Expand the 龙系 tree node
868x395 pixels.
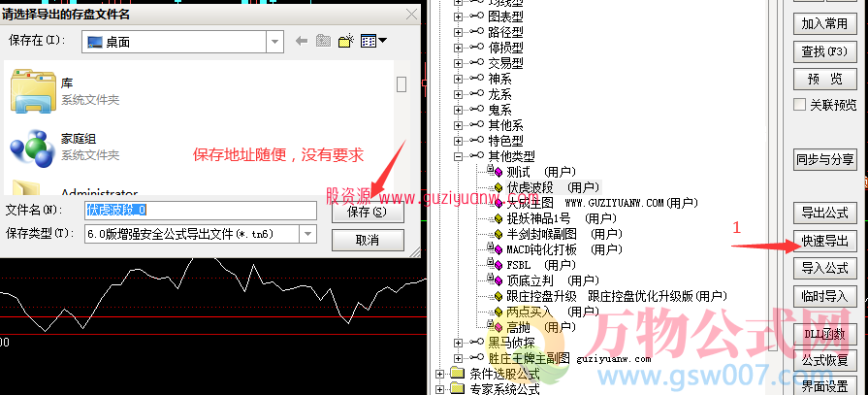458,95
